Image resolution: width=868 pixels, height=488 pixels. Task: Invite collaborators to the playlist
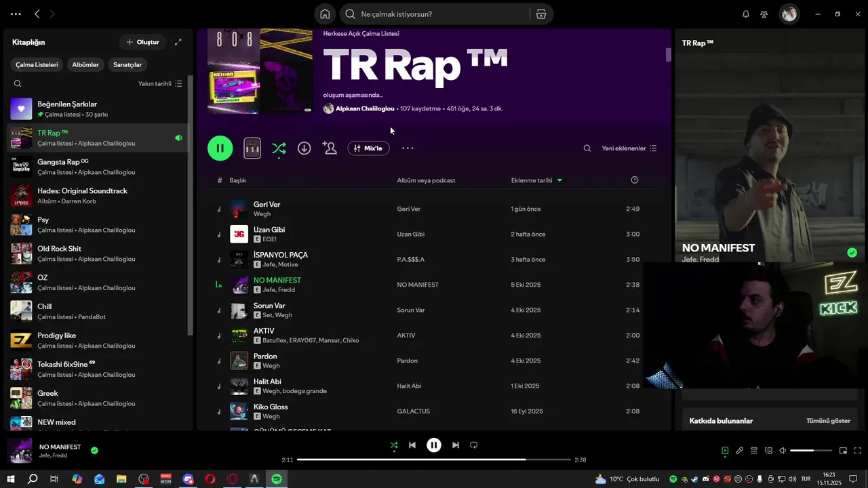330,148
